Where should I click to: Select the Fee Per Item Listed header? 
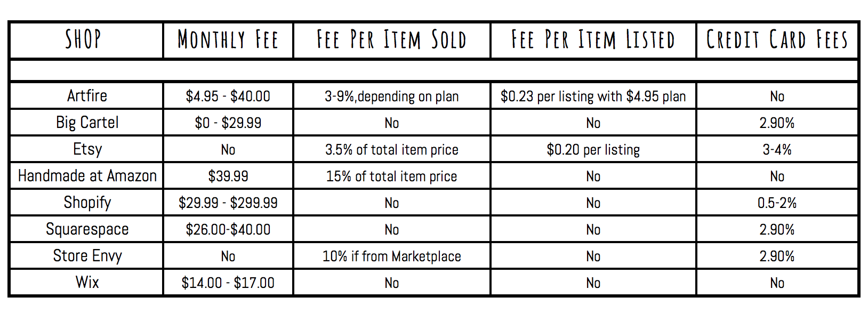[x=593, y=40]
